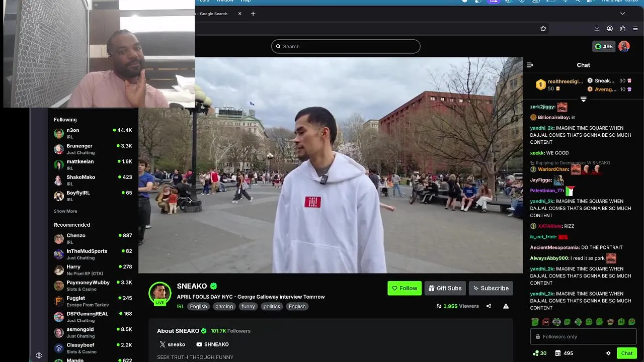The width and height of the screenshot is (644, 362).
Task: Subscribe to the SNEAKO channel
Action: 491,288
